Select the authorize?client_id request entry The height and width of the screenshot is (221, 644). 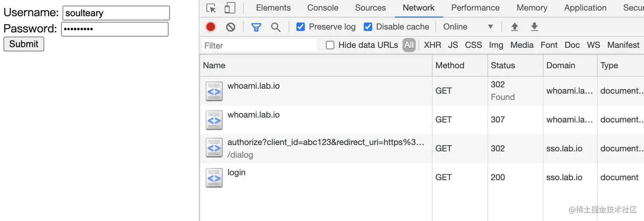click(x=325, y=142)
